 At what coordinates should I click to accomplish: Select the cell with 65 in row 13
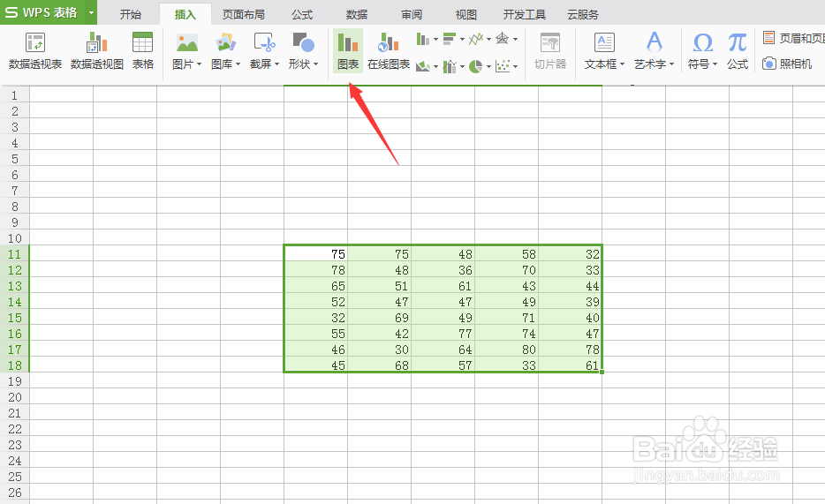tap(315, 285)
